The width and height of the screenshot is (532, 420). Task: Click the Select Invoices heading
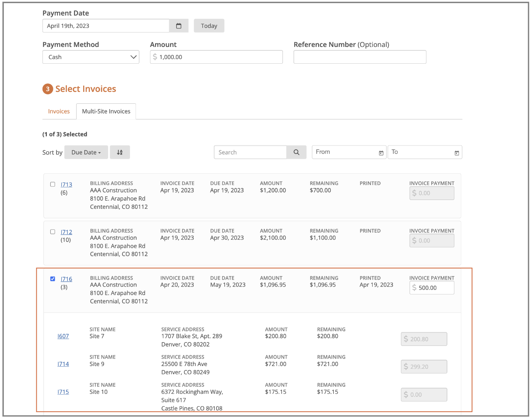click(86, 89)
